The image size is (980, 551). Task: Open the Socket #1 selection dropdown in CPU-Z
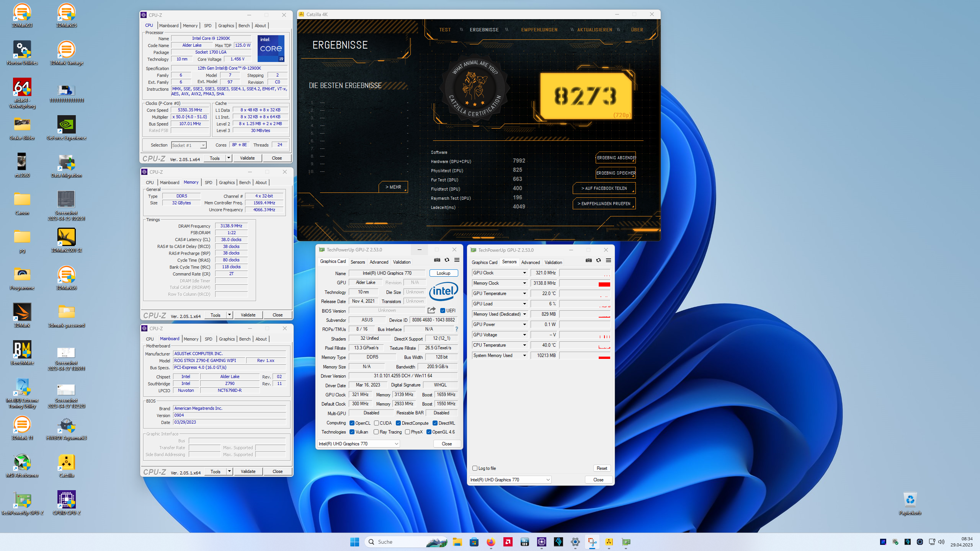pyautogui.click(x=189, y=145)
